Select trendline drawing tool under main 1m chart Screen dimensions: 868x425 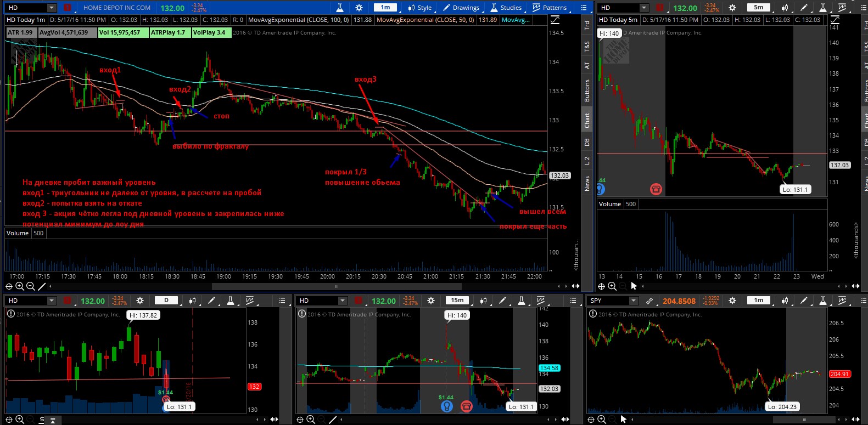[43, 286]
